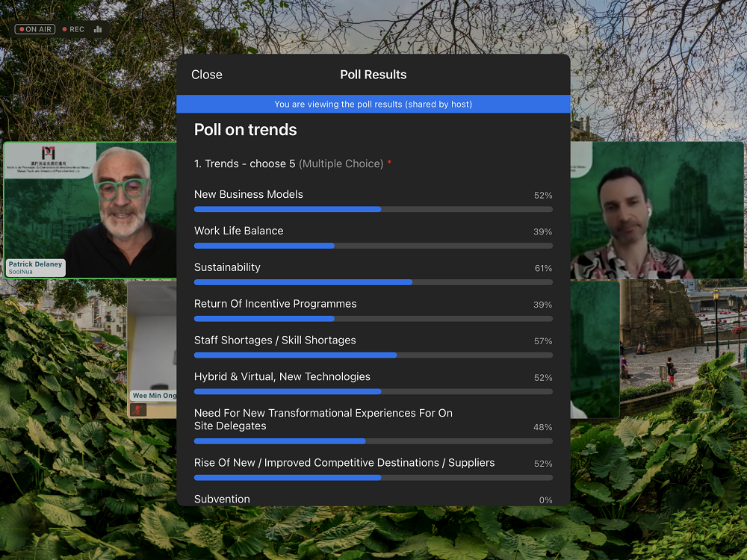
Task: Click Wee Min Ong's muted microphone icon
Action: click(137, 409)
